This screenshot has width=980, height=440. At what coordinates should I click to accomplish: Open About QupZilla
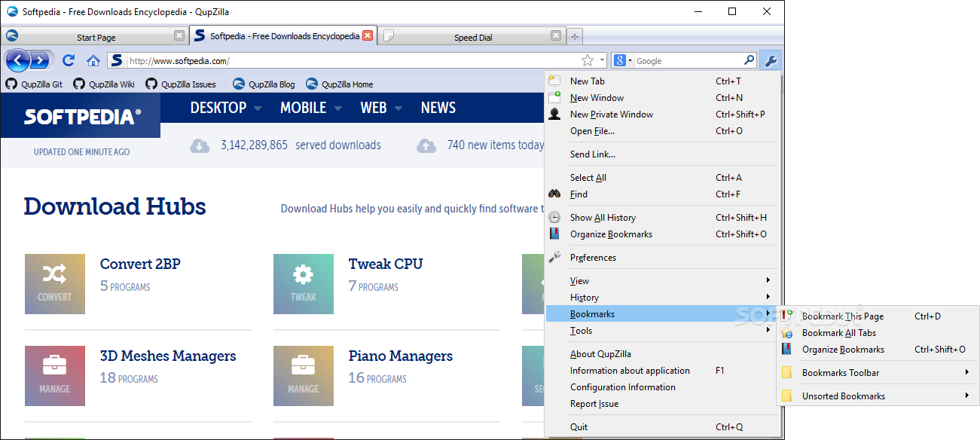663,354
